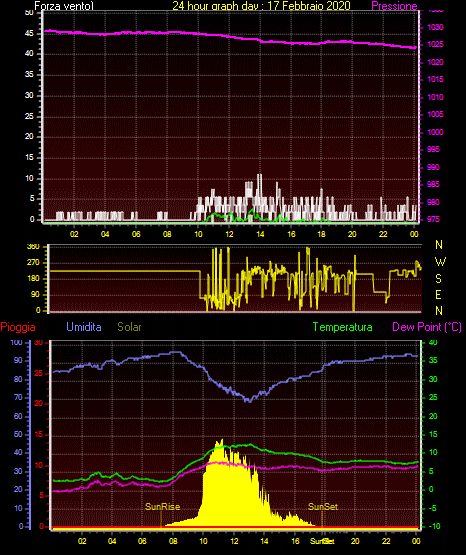
Task: Click the 'E' compass direction label
Action: click(438, 294)
